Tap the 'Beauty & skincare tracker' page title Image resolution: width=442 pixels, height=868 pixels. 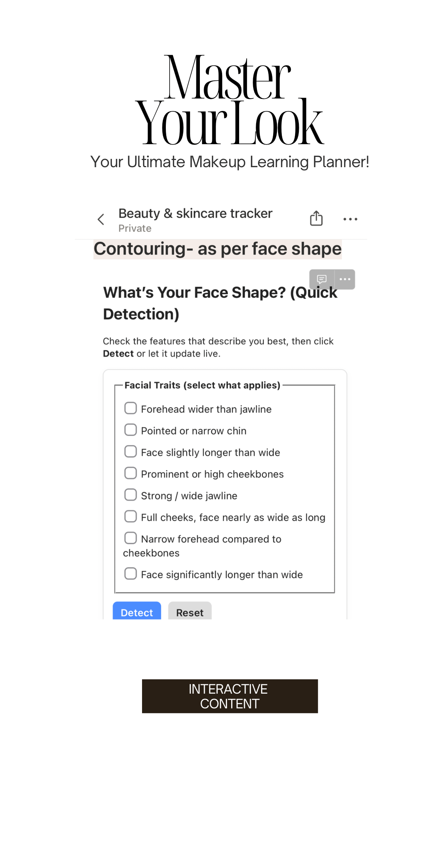[195, 214]
